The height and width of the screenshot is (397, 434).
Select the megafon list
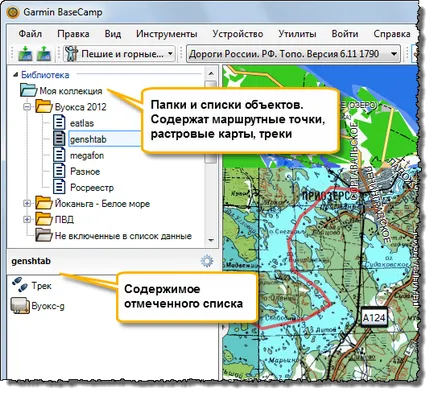[x=87, y=156]
